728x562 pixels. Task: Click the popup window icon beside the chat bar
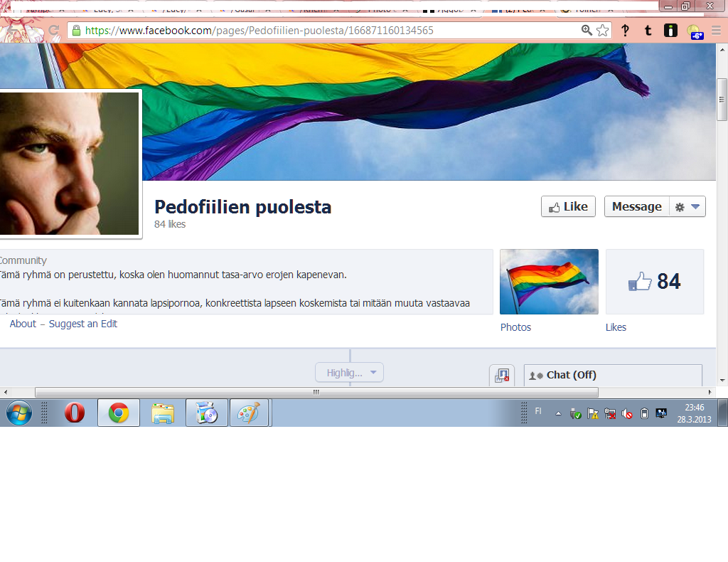pos(502,376)
